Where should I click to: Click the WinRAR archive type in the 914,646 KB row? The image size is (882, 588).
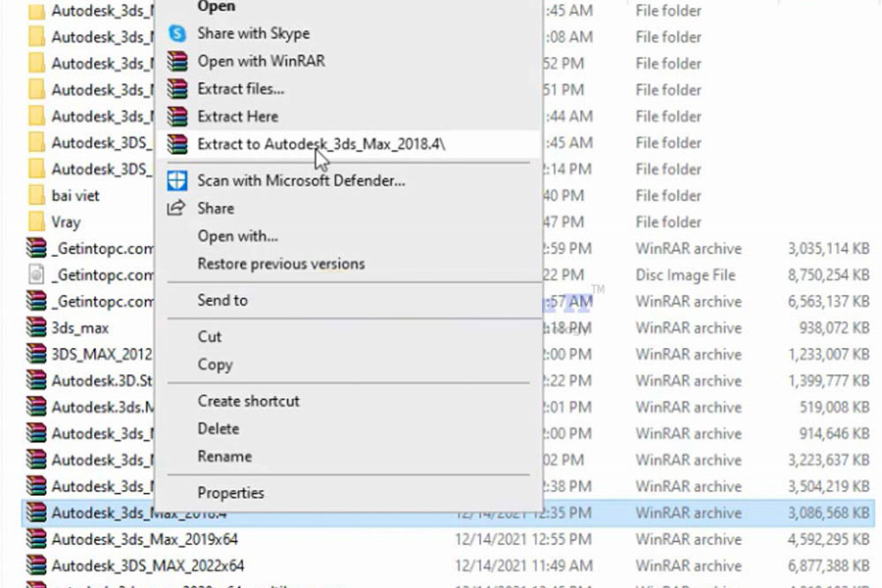coord(689,434)
